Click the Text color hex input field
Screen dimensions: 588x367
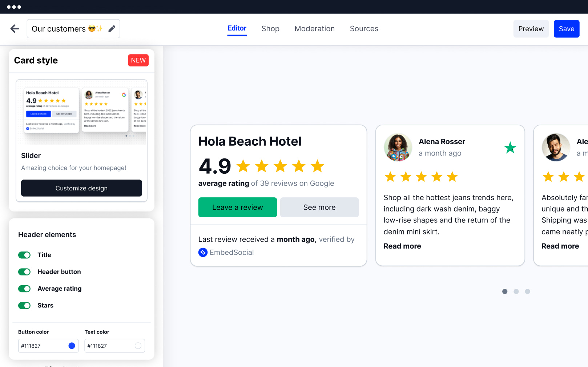point(109,346)
